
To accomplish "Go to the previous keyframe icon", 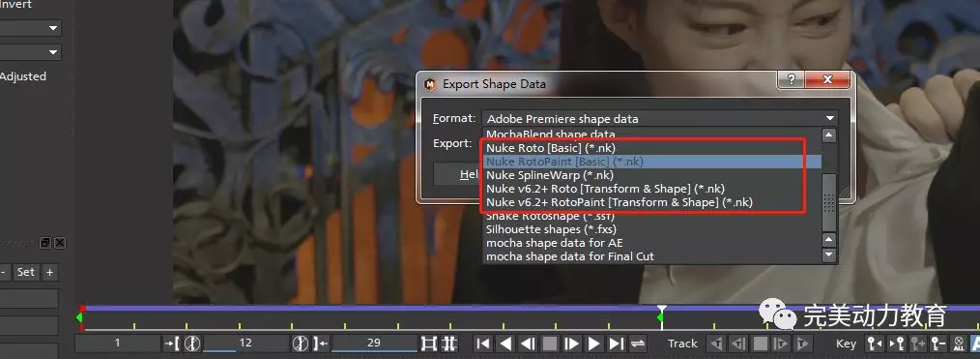I will 874,344.
